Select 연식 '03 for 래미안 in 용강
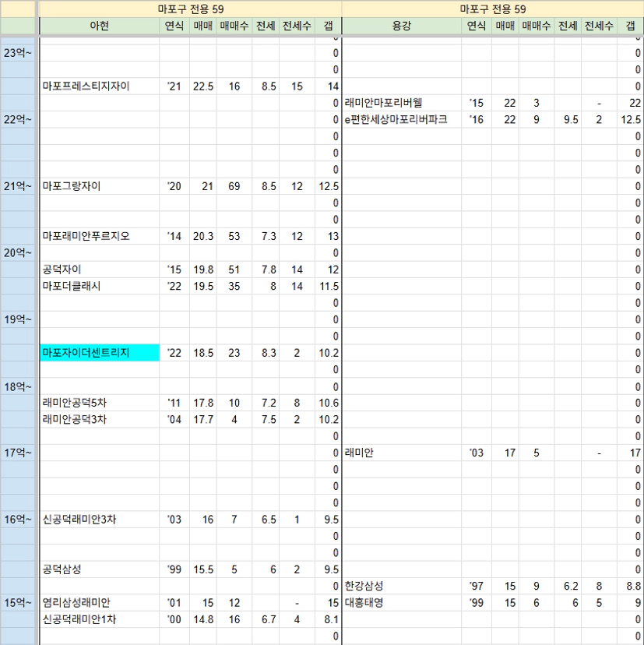Viewport: 644px width, 645px height. pyautogui.click(x=477, y=453)
